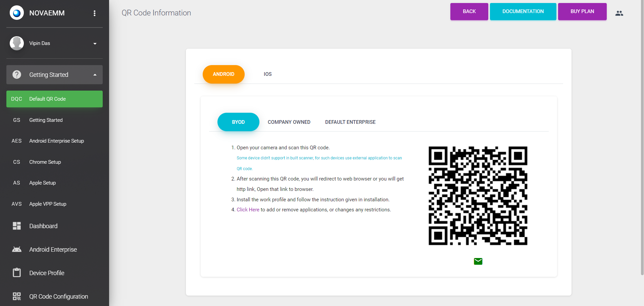Viewport: 644px width, 306px height.
Task: Click the Android robot icon
Action: point(17,249)
